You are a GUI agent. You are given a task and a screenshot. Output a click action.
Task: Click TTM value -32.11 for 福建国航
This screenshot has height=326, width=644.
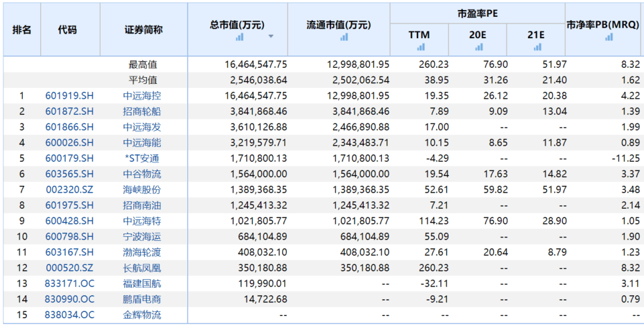tap(434, 284)
